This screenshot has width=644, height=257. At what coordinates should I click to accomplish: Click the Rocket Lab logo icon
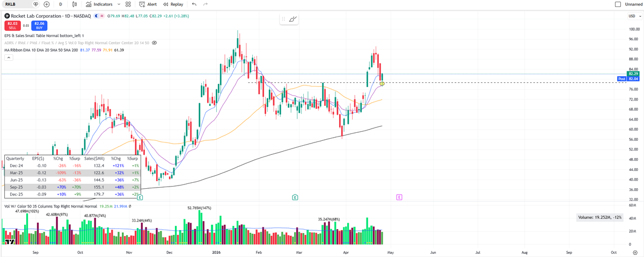pyautogui.click(x=7, y=16)
